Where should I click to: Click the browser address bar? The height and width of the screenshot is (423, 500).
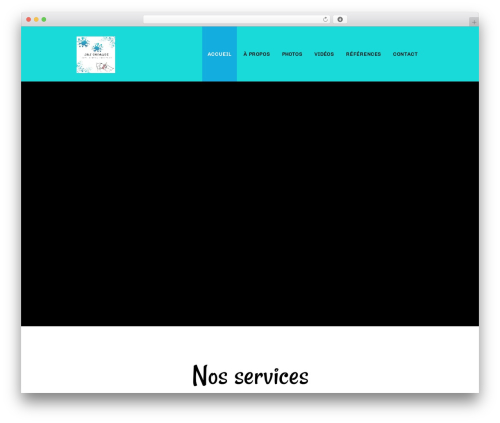pyautogui.click(x=237, y=20)
